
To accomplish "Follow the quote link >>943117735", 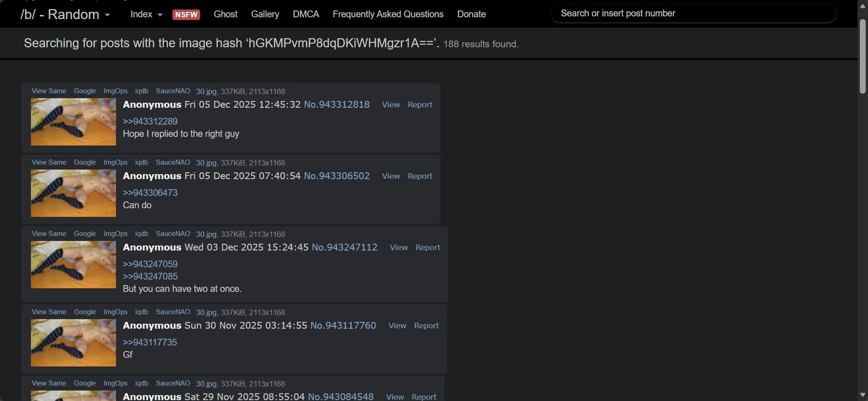I will [x=150, y=342].
